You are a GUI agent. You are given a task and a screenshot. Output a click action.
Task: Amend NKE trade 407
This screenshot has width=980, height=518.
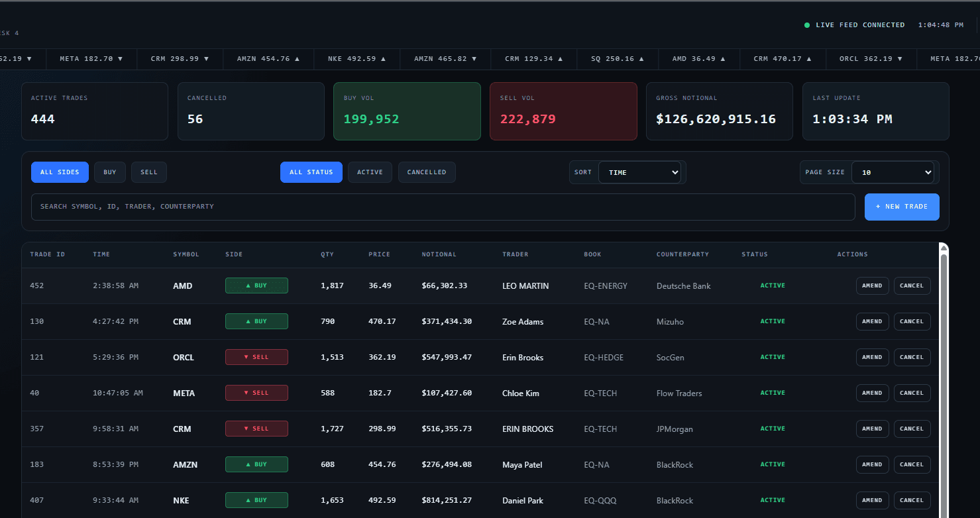[872, 501]
